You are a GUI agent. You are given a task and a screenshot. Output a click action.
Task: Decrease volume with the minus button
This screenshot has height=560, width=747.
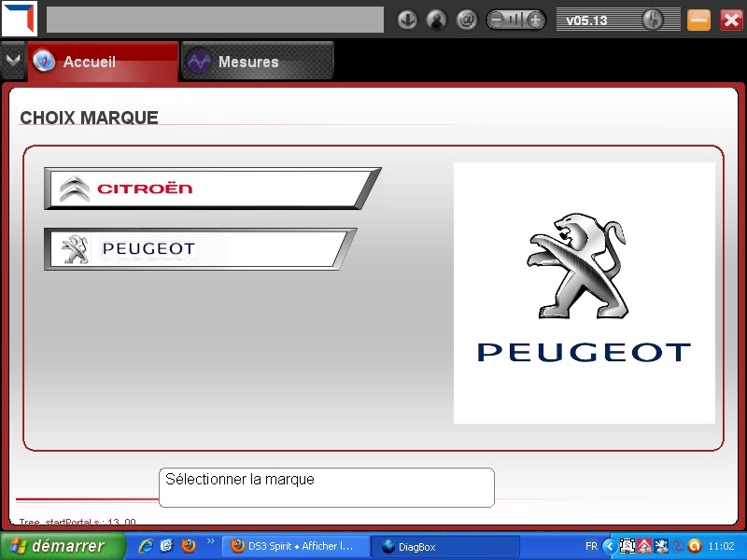497,20
